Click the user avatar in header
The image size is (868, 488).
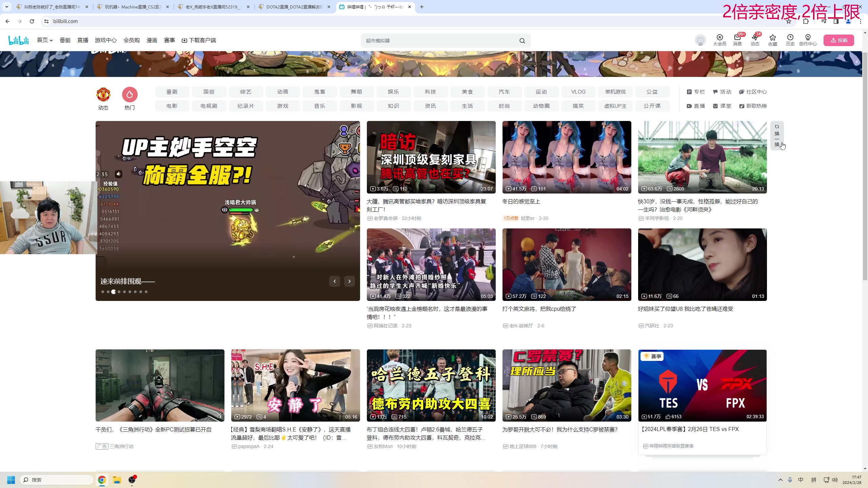[x=701, y=40]
